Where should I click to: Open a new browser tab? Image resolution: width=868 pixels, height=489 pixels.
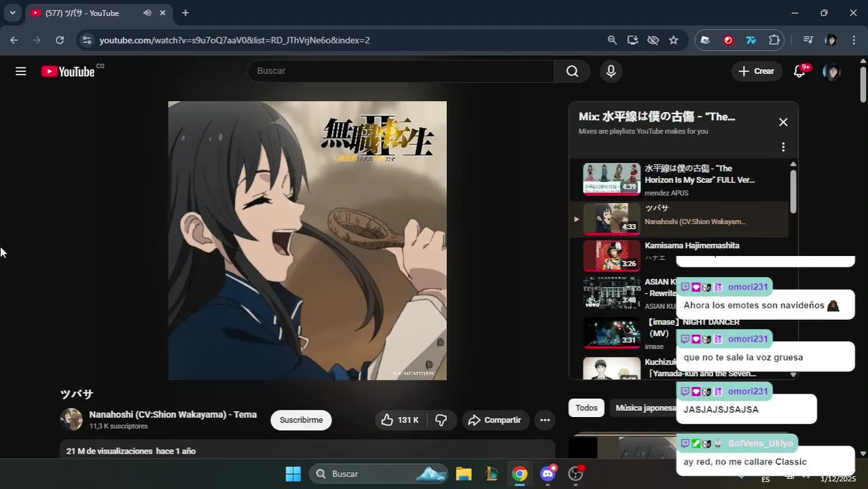click(185, 13)
